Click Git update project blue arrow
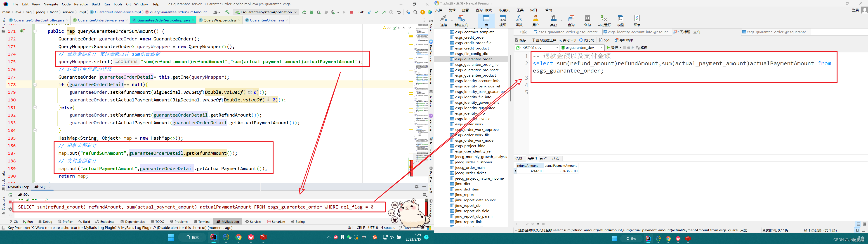 click(369, 12)
